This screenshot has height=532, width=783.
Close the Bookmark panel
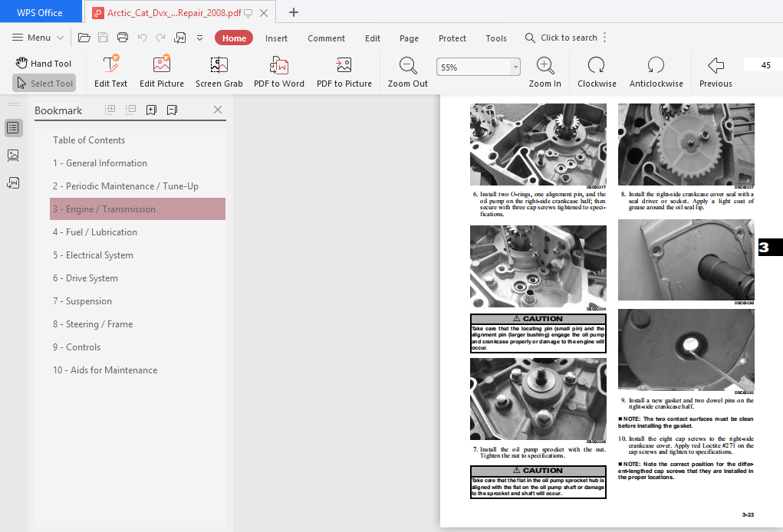[x=218, y=110]
